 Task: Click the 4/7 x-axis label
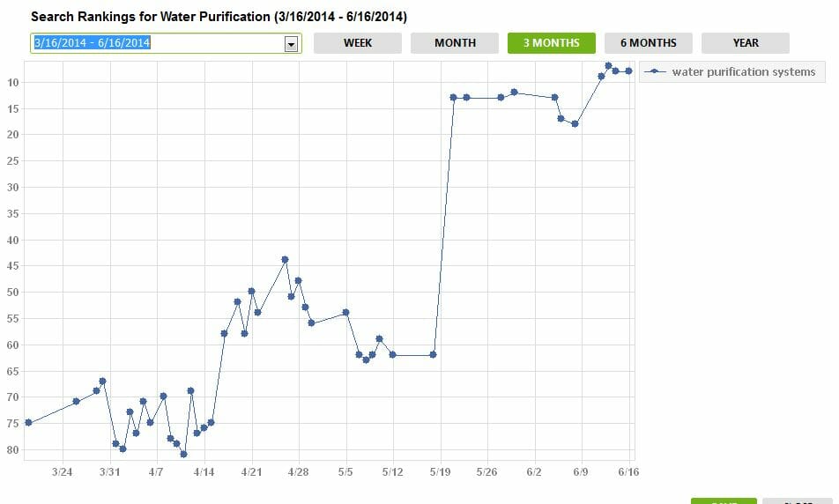[x=156, y=472]
